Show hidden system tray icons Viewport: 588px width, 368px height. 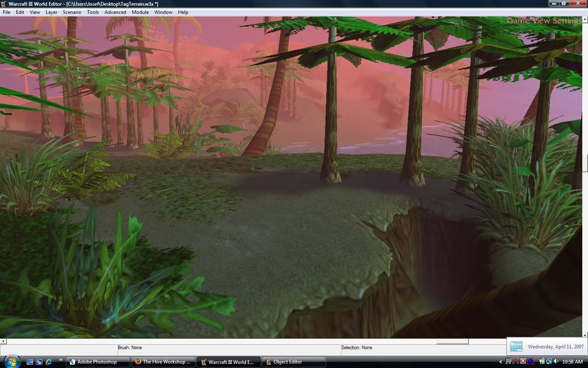click(x=501, y=362)
